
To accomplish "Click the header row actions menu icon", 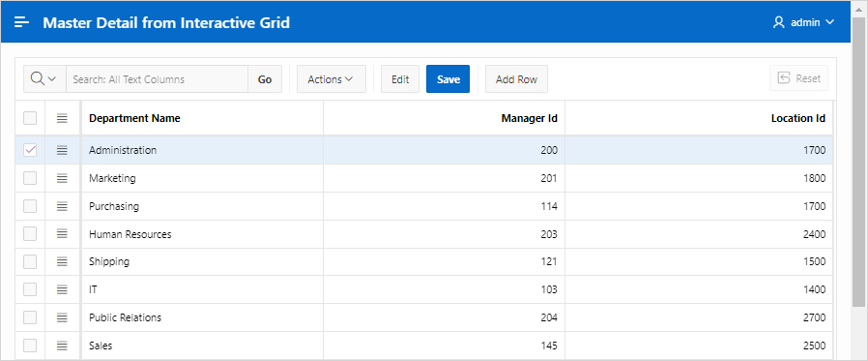I will tap(62, 118).
